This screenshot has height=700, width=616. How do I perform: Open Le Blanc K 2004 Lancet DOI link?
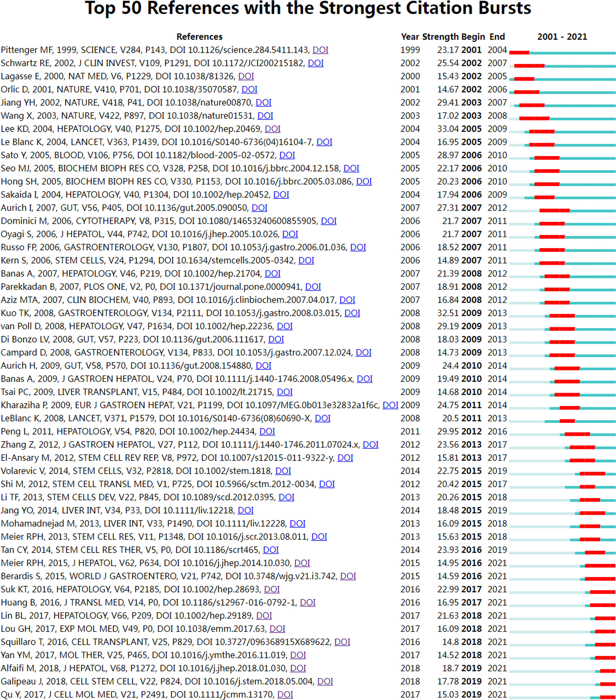click(324, 142)
